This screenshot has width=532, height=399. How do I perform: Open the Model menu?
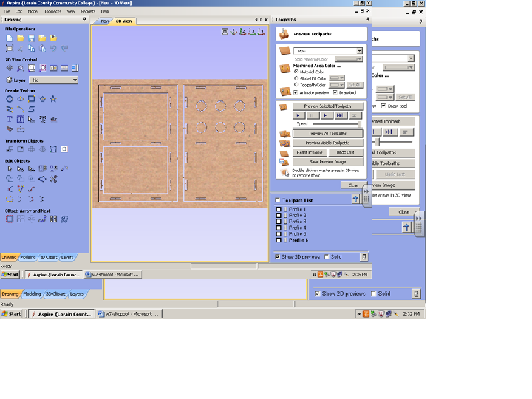[x=33, y=11]
